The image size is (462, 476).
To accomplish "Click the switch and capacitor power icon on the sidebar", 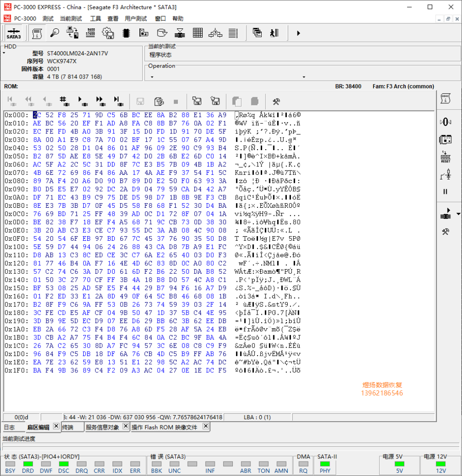I will [445, 174].
